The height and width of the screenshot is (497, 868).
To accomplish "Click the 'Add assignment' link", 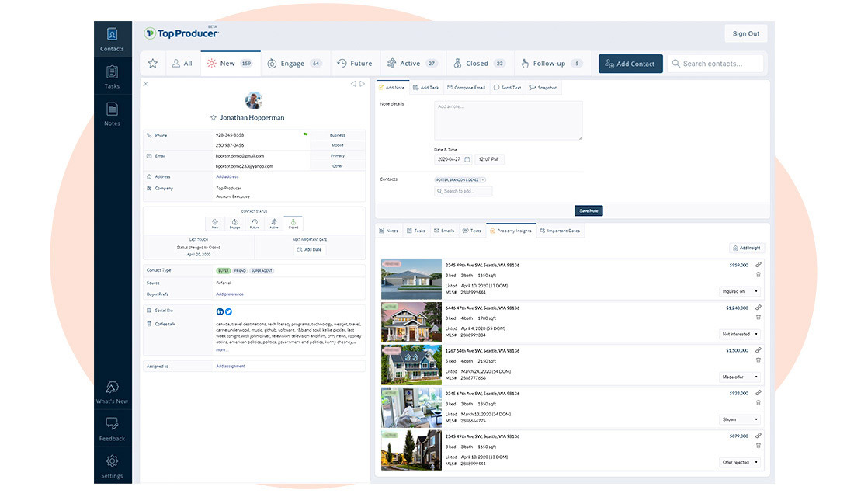I will pyautogui.click(x=231, y=366).
